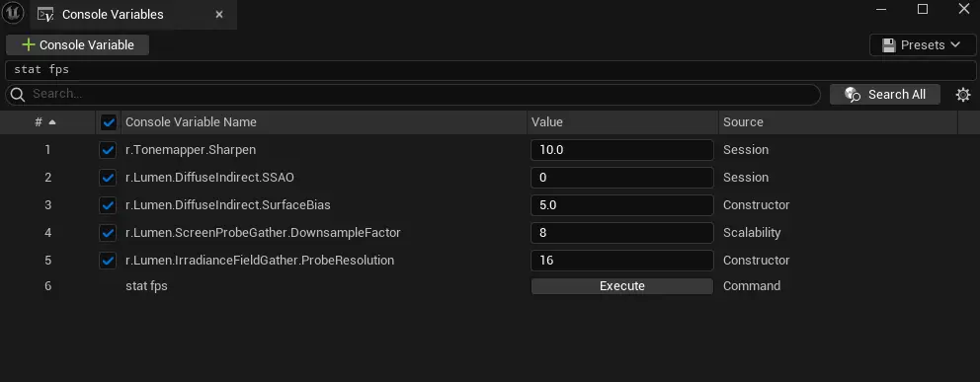Minimize the window
Screen dimensions: 980x382
(881, 9)
